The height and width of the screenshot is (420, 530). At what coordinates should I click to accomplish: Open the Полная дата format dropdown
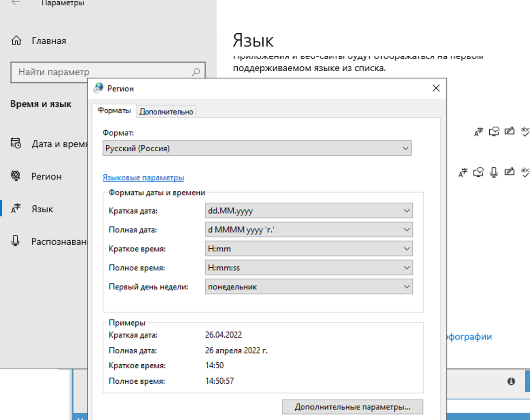309,230
